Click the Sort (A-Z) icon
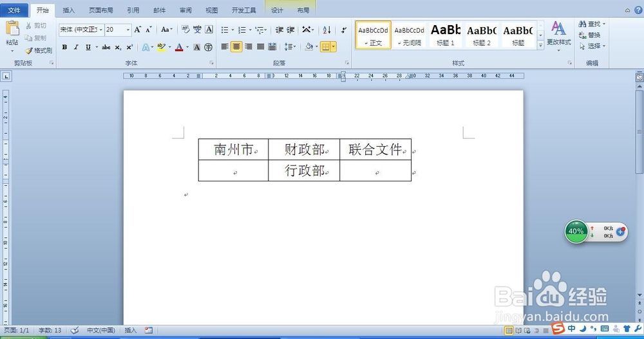The image size is (644, 339). [327, 30]
